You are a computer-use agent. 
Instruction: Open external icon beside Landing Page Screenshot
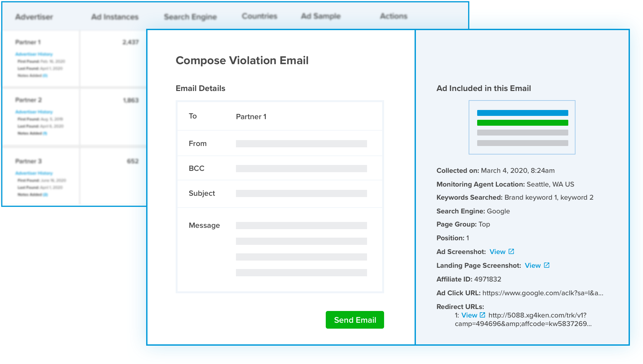pyautogui.click(x=547, y=265)
